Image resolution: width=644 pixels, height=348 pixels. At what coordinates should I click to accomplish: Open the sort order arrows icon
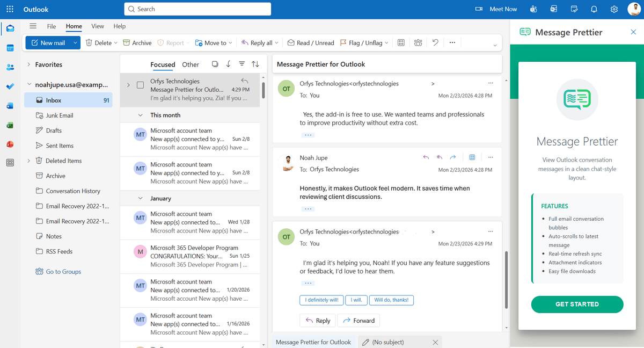click(255, 64)
